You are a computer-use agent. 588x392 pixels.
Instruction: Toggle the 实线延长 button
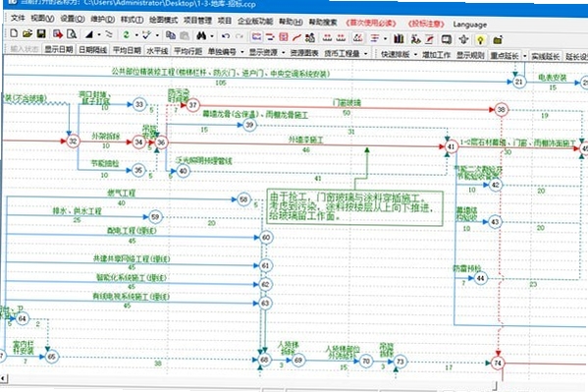(546, 56)
